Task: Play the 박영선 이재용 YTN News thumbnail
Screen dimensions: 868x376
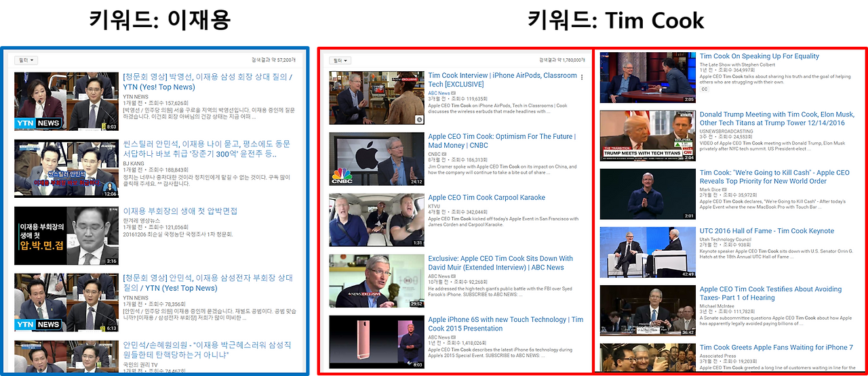Action: click(x=66, y=102)
